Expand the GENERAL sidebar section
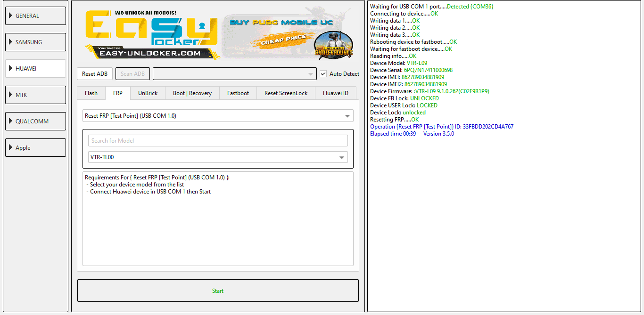The image size is (644, 315). click(35, 16)
